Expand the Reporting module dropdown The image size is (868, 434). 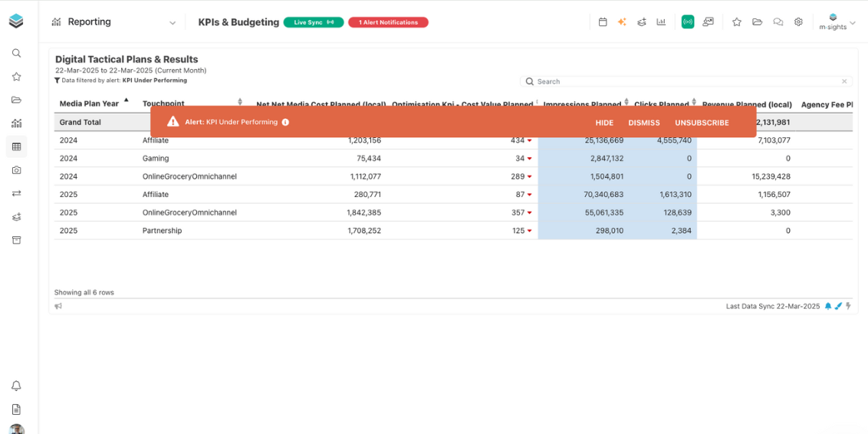point(172,23)
